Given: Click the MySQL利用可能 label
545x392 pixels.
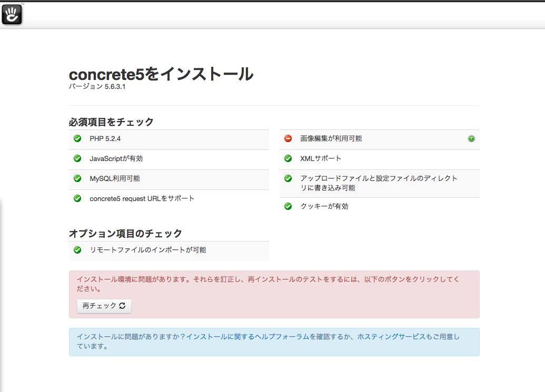Looking at the screenshot, I should pyautogui.click(x=115, y=178).
